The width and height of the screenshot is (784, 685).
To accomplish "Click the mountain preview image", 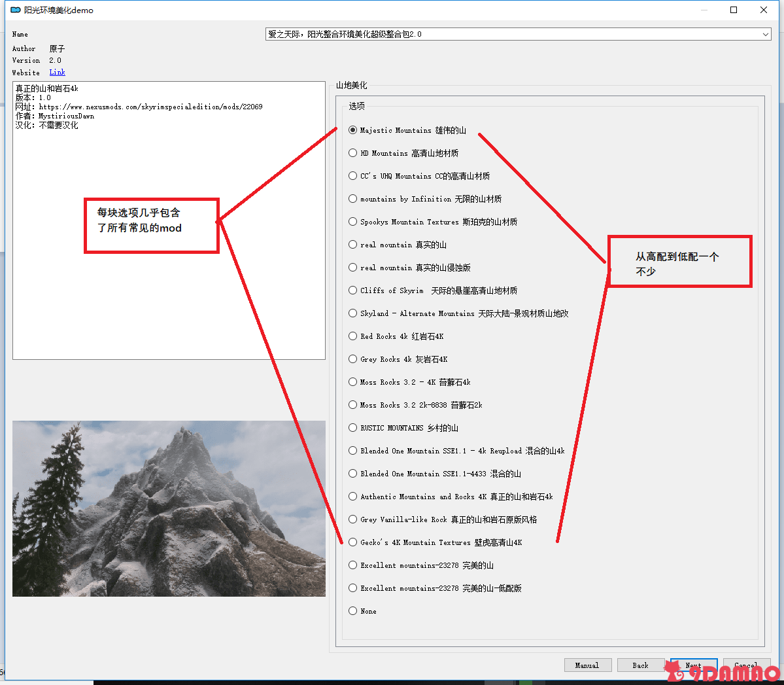I will coord(169,508).
